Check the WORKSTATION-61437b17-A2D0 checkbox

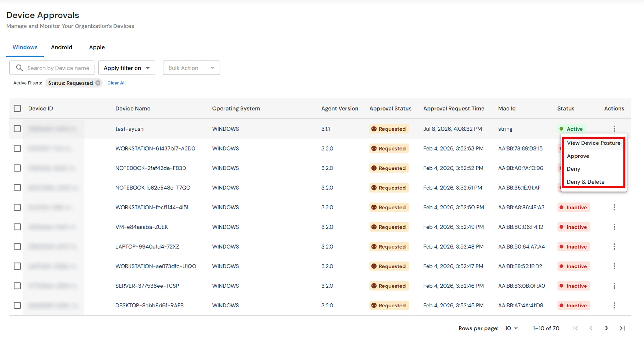tap(17, 148)
